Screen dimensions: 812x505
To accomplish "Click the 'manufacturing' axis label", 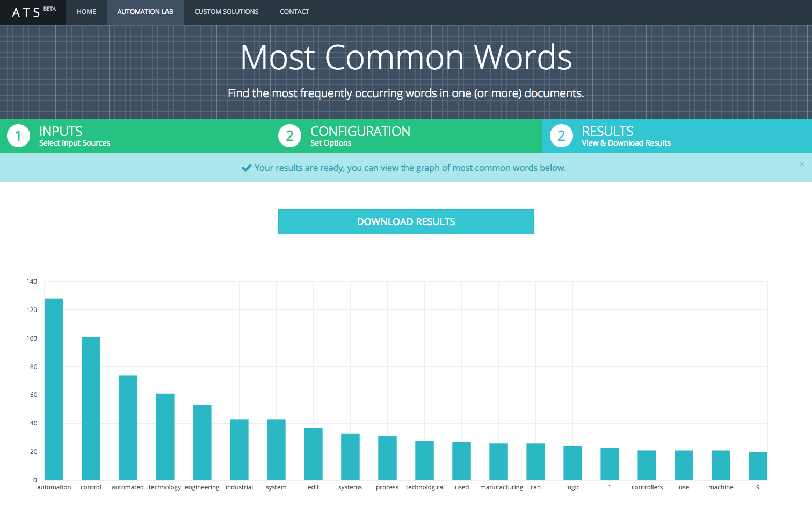I will point(502,487).
